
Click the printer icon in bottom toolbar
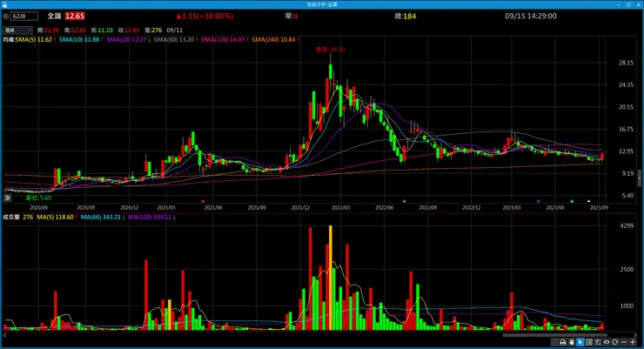563,342
